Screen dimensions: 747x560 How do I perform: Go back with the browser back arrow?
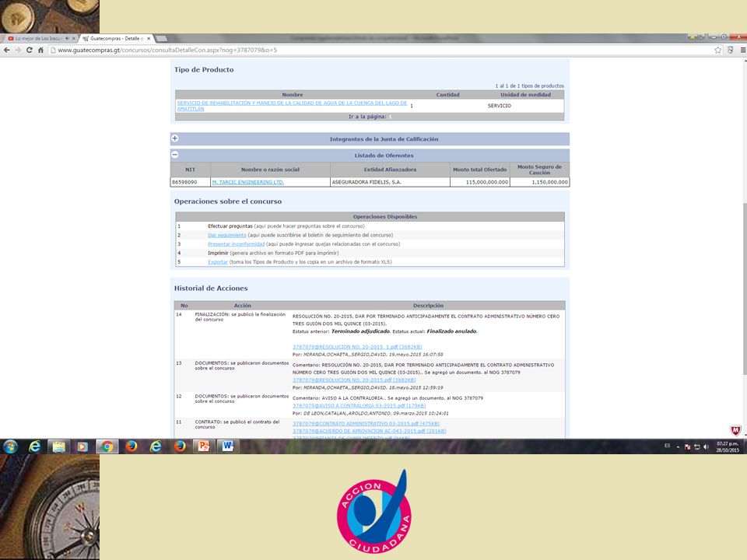[7, 50]
